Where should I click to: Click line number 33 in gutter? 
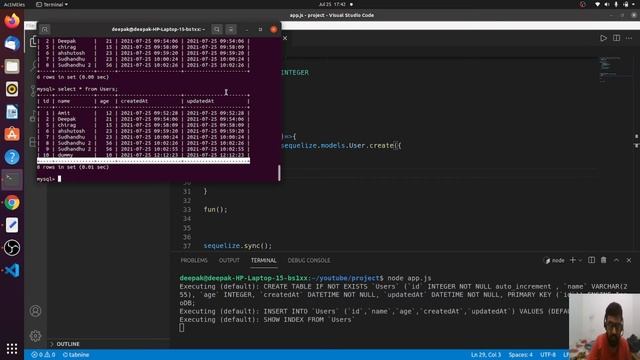point(187,209)
